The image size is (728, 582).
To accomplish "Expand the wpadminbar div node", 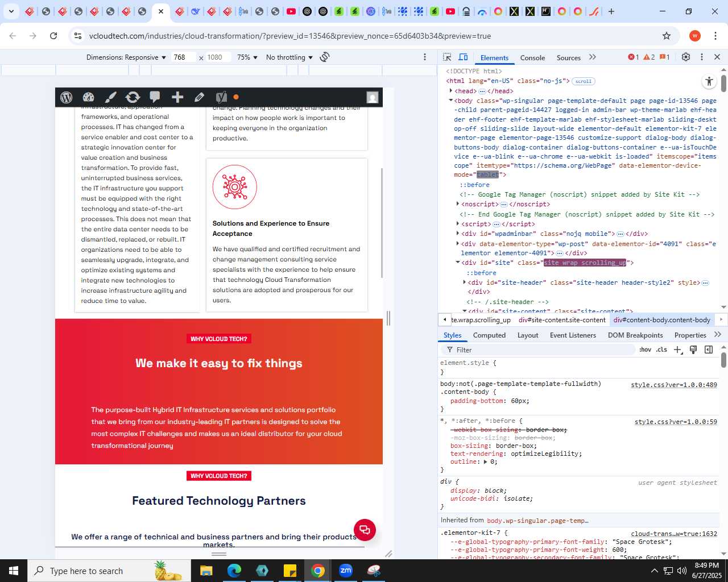I will (x=458, y=234).
